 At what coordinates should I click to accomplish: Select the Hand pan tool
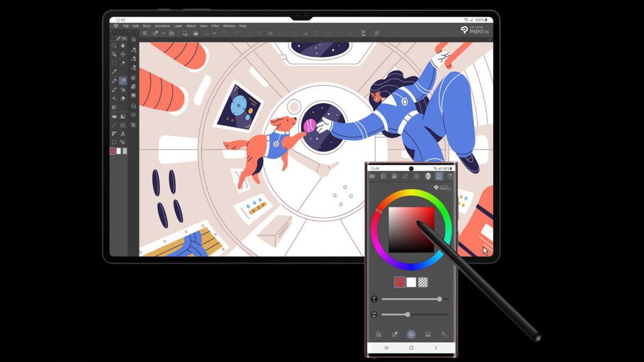pos(123,46)
